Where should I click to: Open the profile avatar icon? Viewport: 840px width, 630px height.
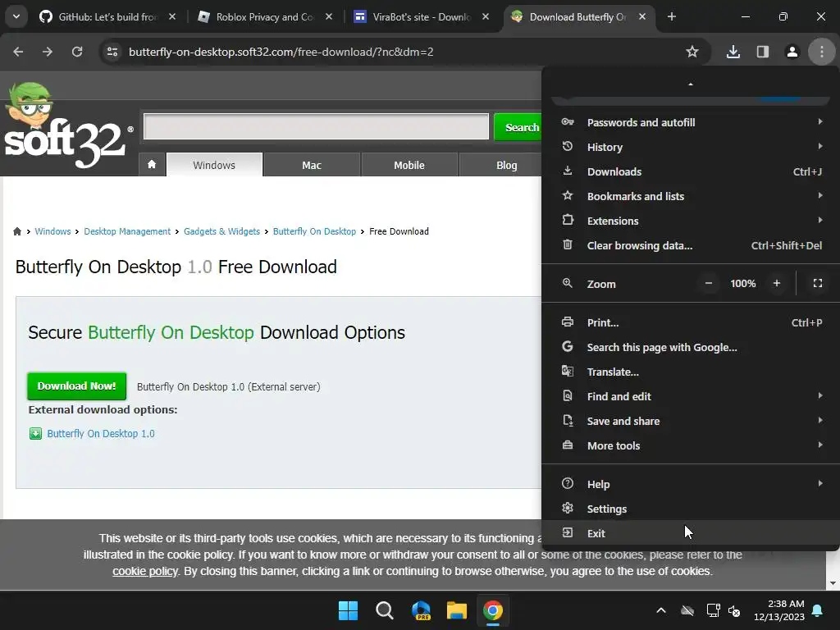[792, 52]
